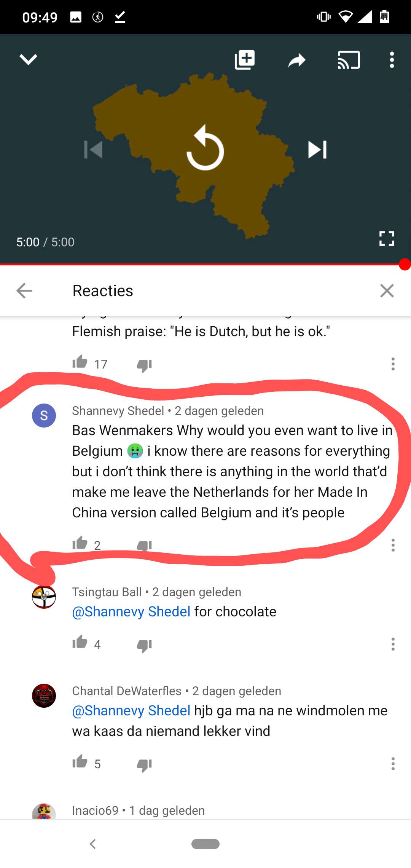
Task: Tap the share arrow icon
Action: [297, 60]
